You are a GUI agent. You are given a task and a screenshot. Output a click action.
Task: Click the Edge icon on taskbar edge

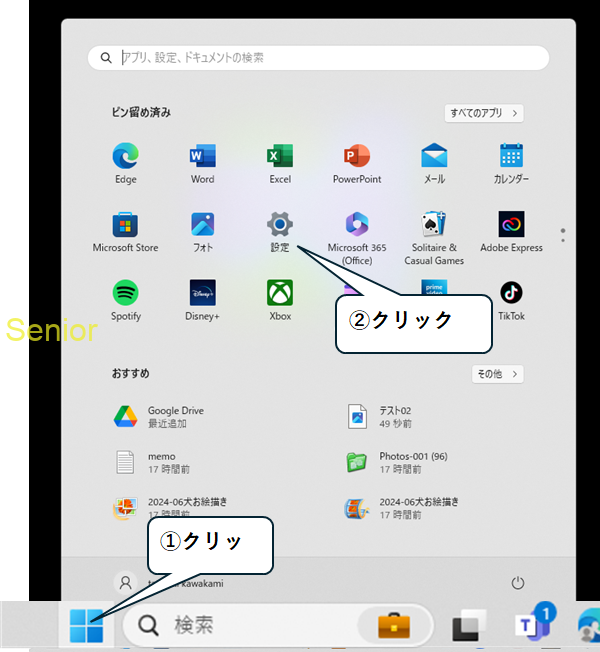588,626
